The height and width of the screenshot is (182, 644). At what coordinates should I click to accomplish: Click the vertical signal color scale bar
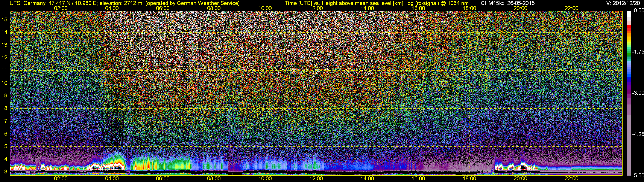click(629, 93)
